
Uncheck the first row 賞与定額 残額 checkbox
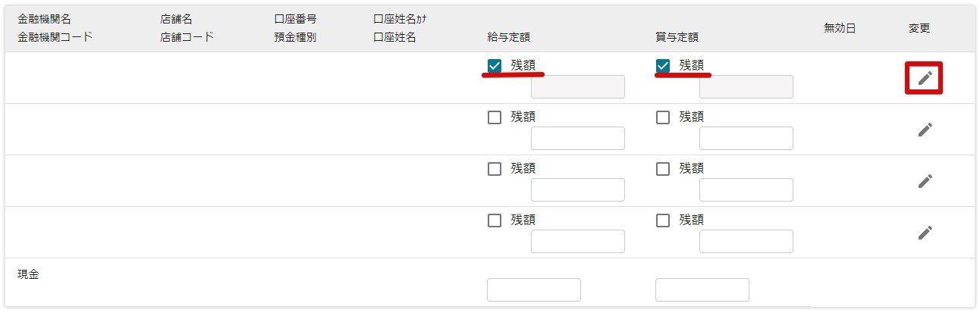pos(663,66)
